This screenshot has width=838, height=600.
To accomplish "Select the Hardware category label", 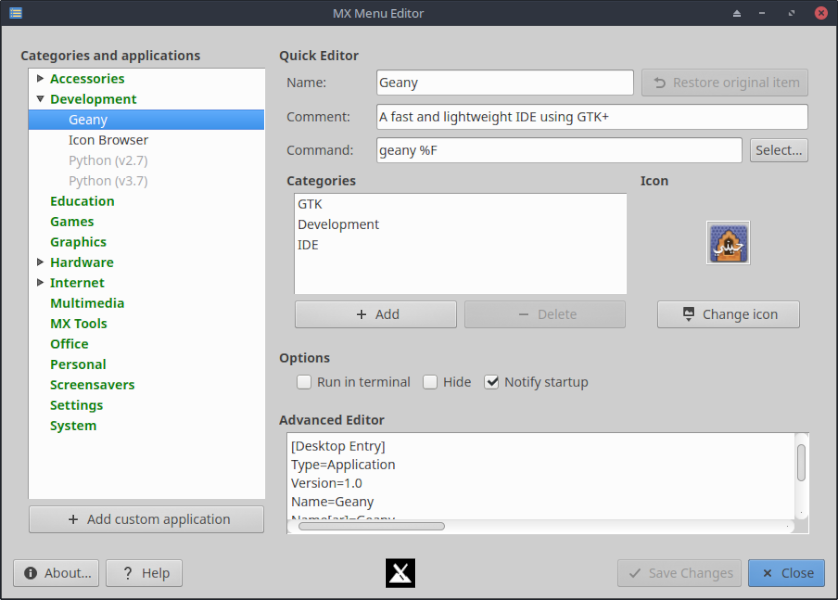I will [x=82, y=262].
